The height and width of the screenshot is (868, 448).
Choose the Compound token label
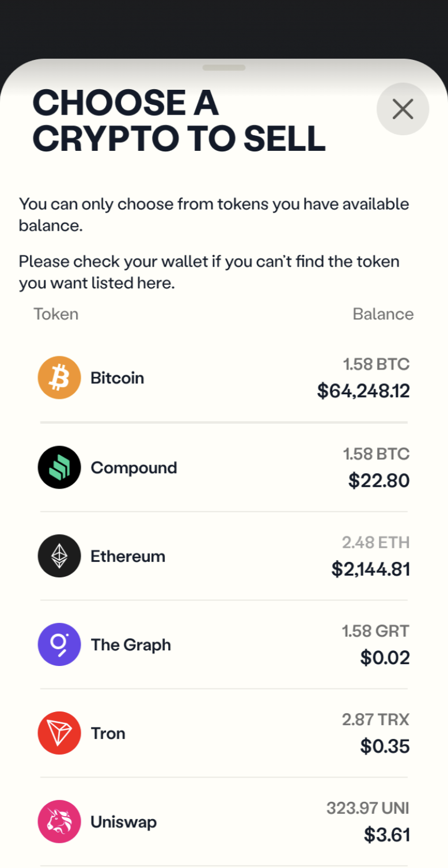click(134, 468)
